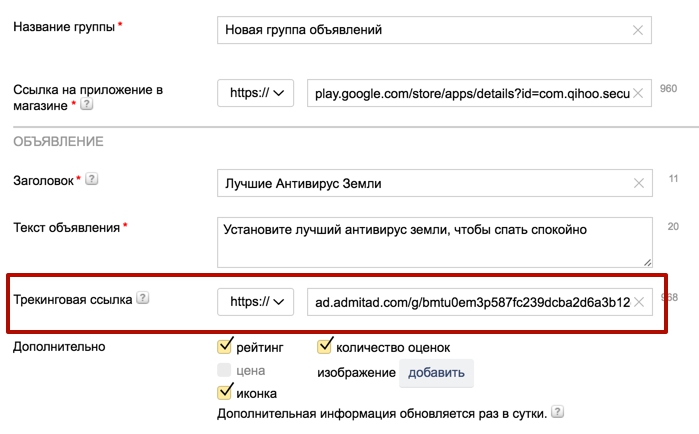Focus the play.google.com store link field
The width and height of the screenshot is (699, 434).
(x=470, y=94)
